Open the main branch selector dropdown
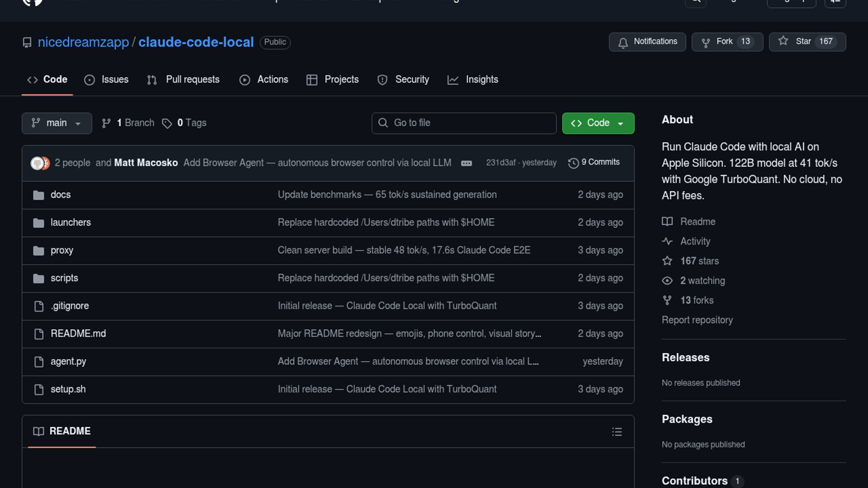Image resolution: width=868 pixels, height=488 pixels. 57,123
